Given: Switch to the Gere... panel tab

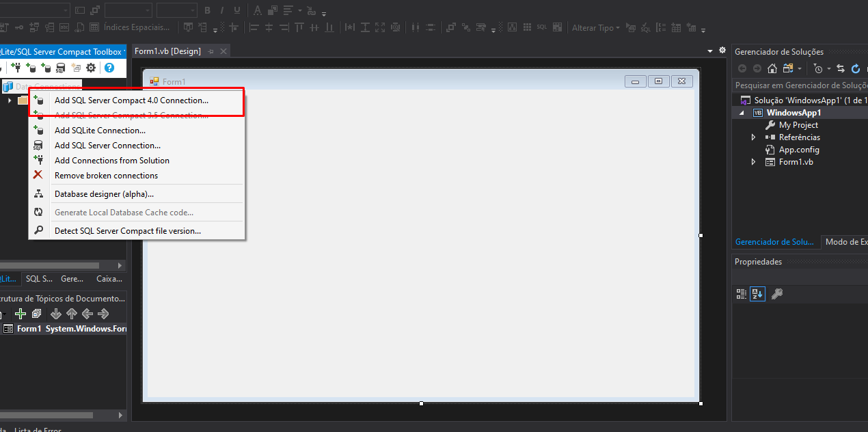Looking at the screenshot, I should (x=72, y=279).
